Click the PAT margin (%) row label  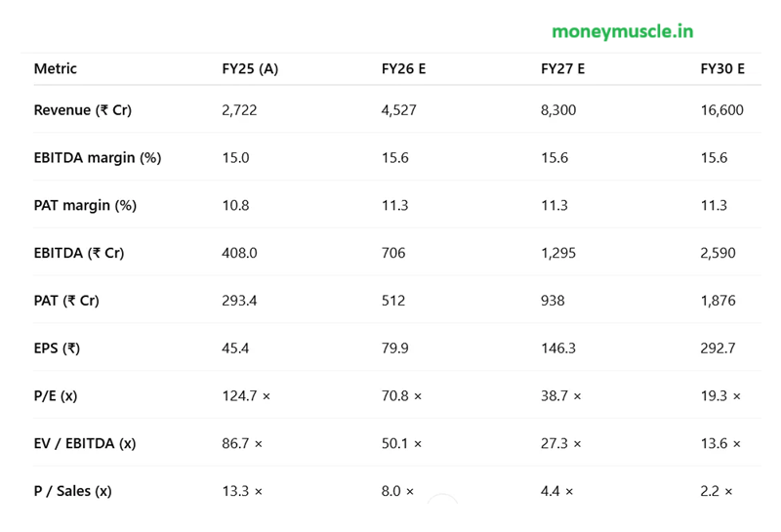click(x=85, y=205)
